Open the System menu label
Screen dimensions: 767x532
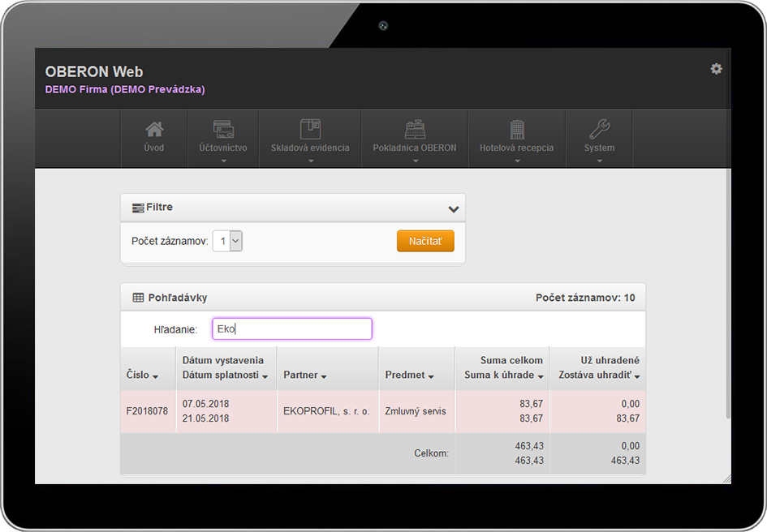599,148
